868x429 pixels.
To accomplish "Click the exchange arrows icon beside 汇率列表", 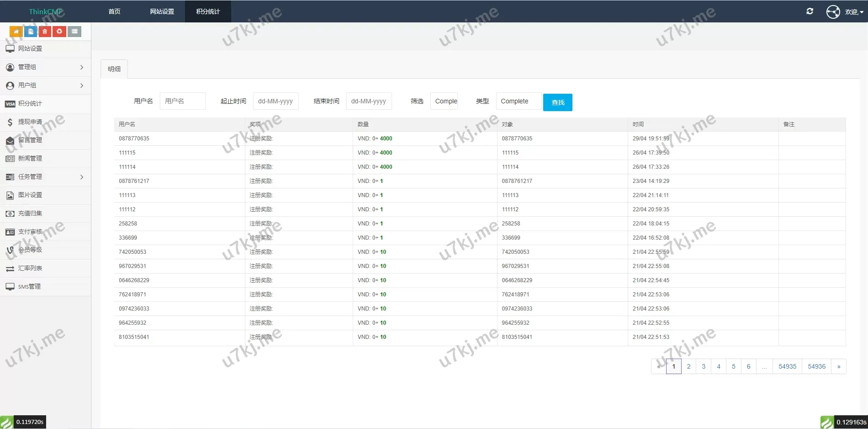I will [10, 268].
